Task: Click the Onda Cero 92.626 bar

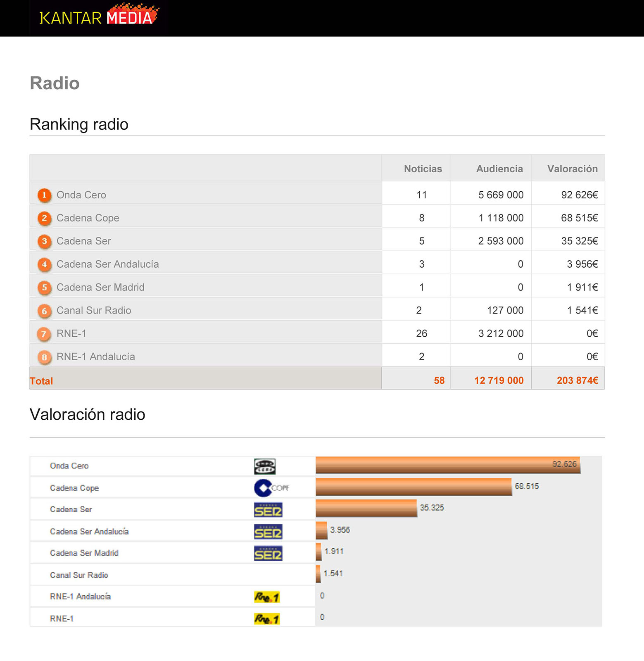Action: click(447, 465)
